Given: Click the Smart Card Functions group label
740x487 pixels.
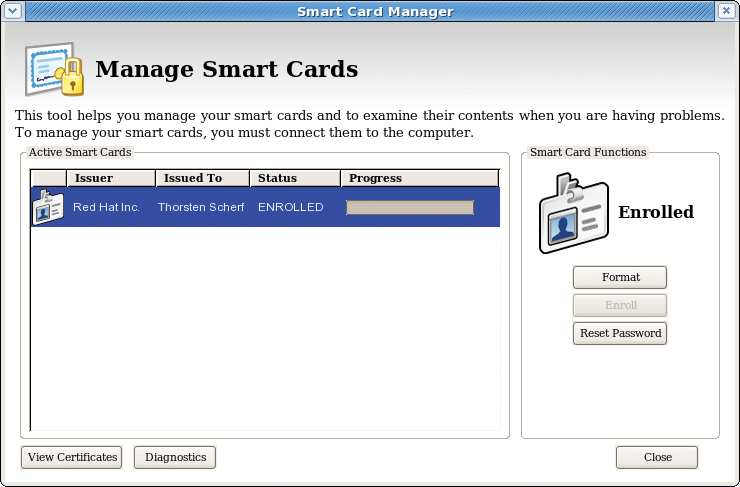Looking at the screenshot, I should tap(588, 152).
